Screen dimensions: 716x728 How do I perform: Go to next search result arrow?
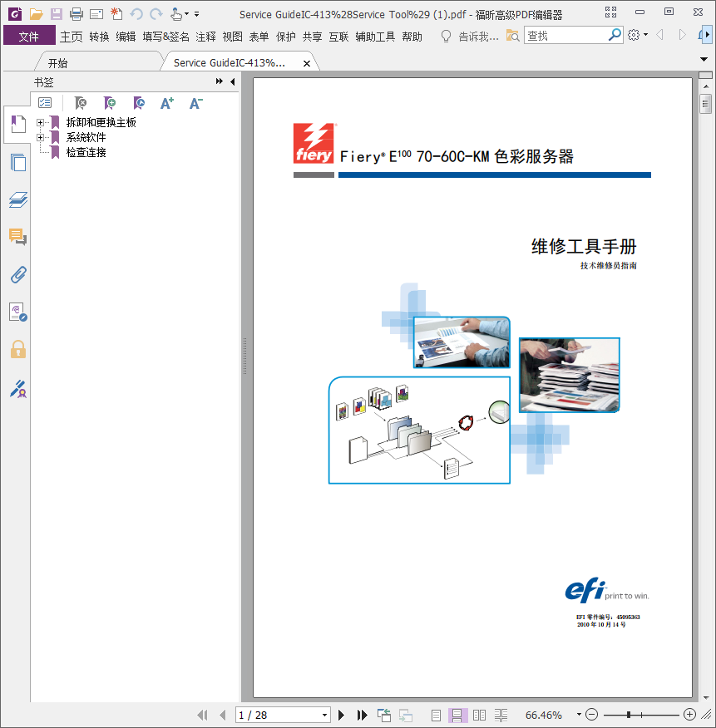[x=682, y=35]
